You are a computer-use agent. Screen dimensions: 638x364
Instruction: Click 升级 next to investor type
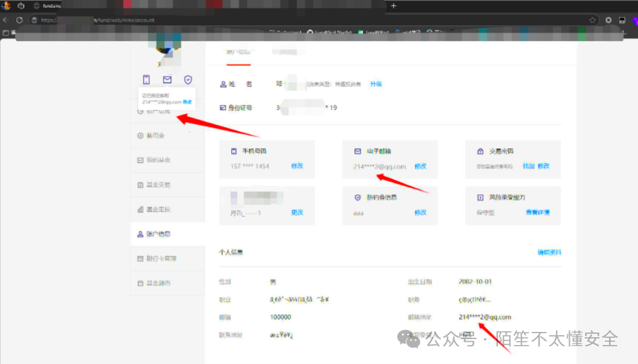coord(376,84)
